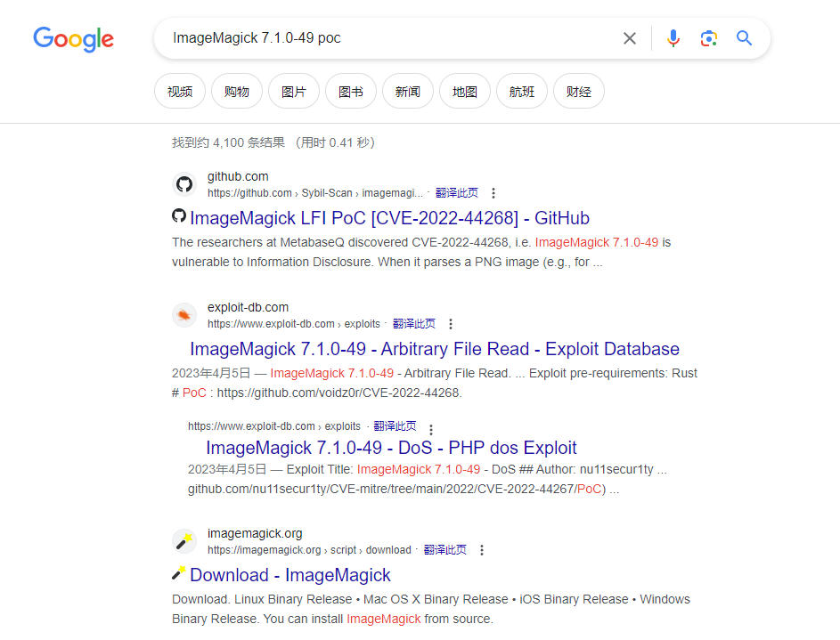
Task: Open more options for the github.com result
Action: click(x=493, y=193)
